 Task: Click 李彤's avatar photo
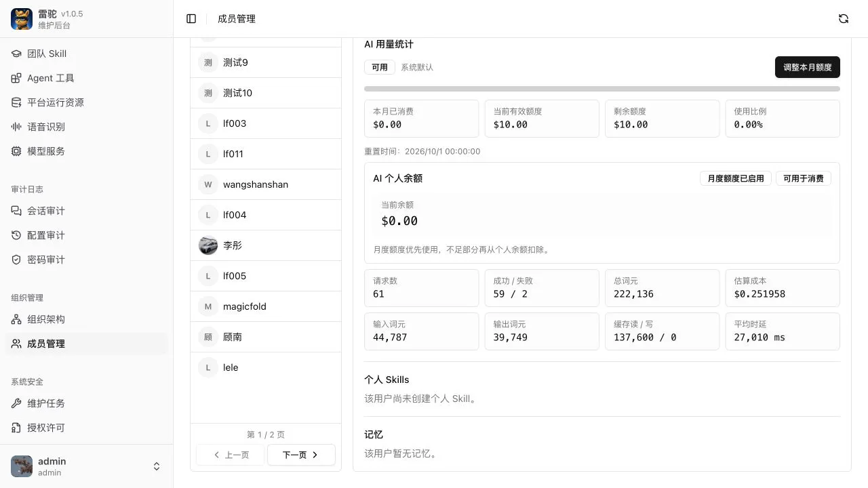208,245
